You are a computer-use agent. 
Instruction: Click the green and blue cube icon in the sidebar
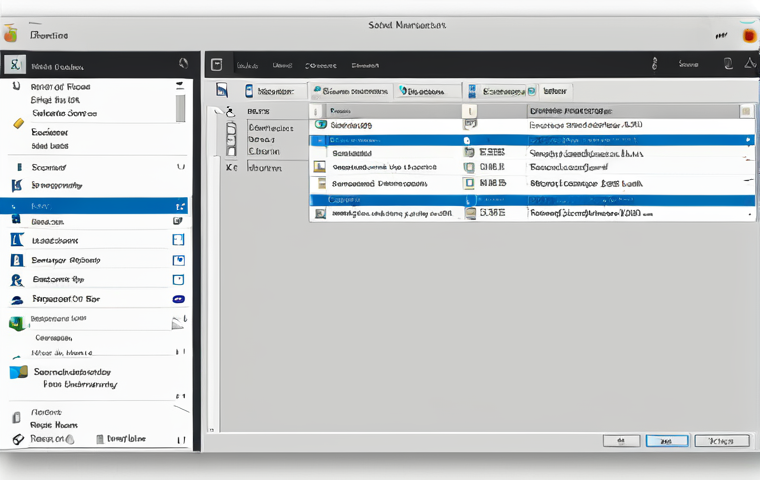[x=17, y=323]
